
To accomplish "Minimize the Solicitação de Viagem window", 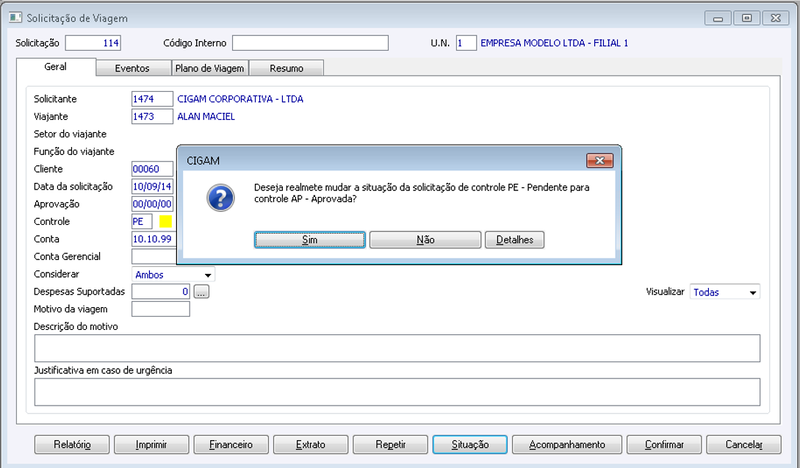I will click(718, 18).
